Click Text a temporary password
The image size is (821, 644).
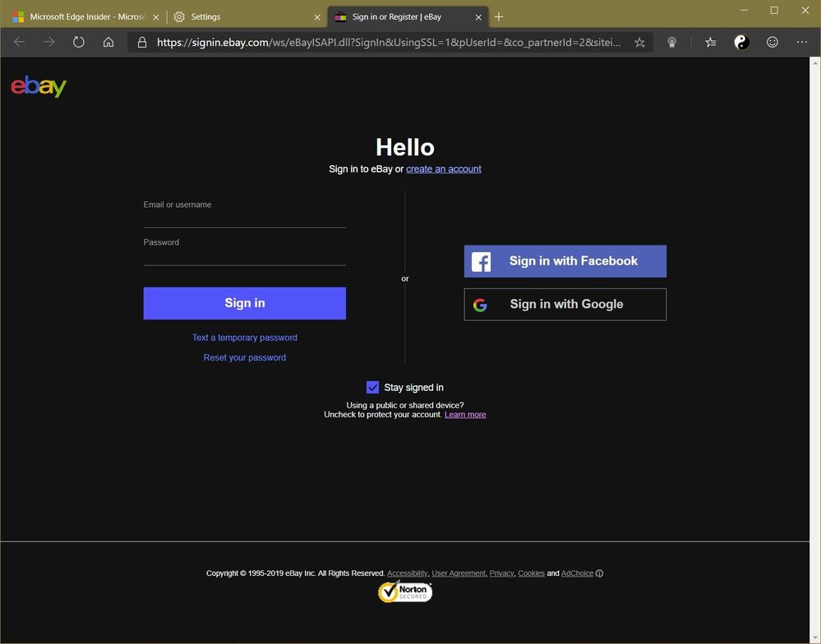coord(245,338)
